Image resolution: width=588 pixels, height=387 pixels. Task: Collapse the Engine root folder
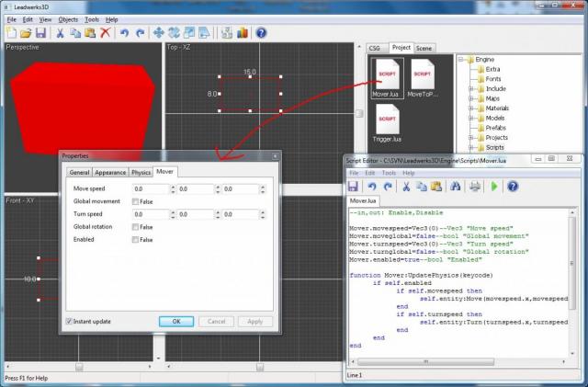click(x=462, y=58)
